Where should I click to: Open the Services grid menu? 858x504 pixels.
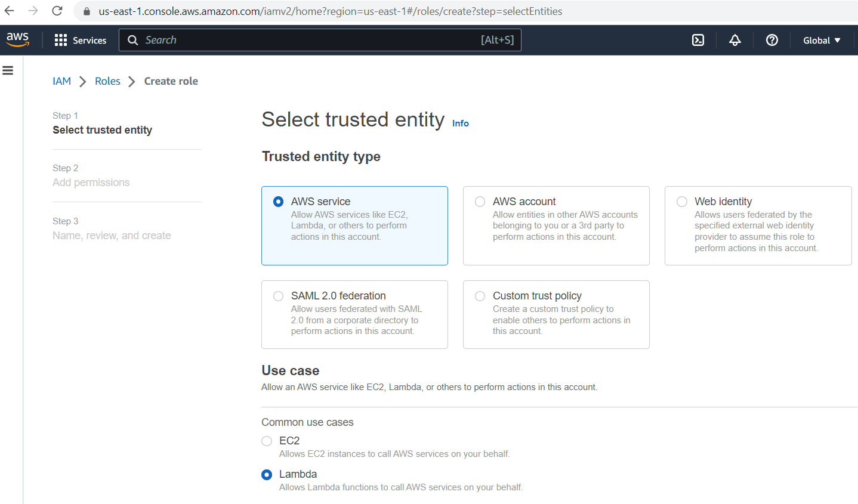80,40
